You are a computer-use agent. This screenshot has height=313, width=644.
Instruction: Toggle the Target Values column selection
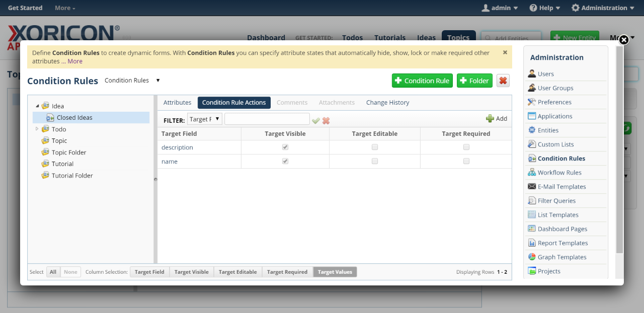335,272
